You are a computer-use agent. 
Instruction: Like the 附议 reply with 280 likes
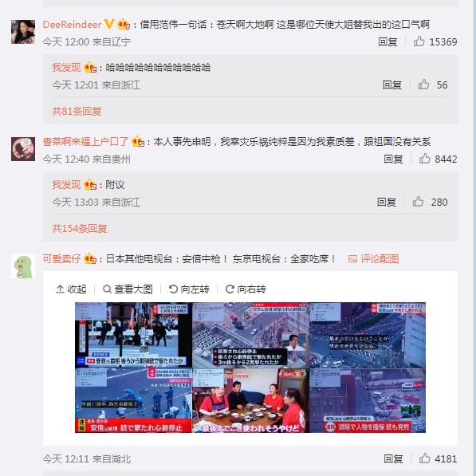418,202
